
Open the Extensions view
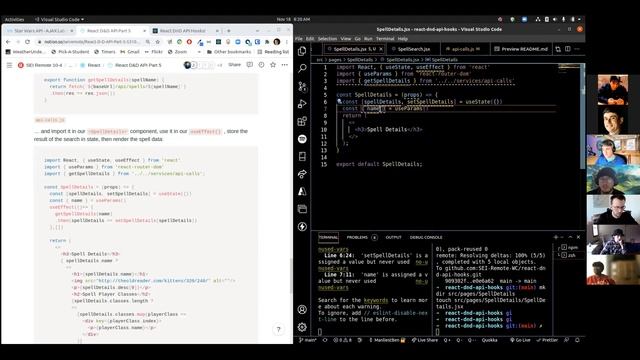302,121
